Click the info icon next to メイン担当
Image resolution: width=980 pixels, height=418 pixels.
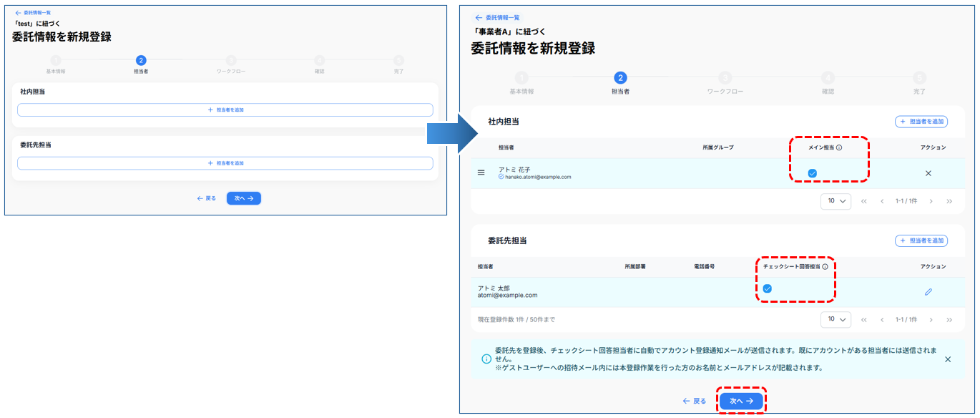click(x=839, y=148)
